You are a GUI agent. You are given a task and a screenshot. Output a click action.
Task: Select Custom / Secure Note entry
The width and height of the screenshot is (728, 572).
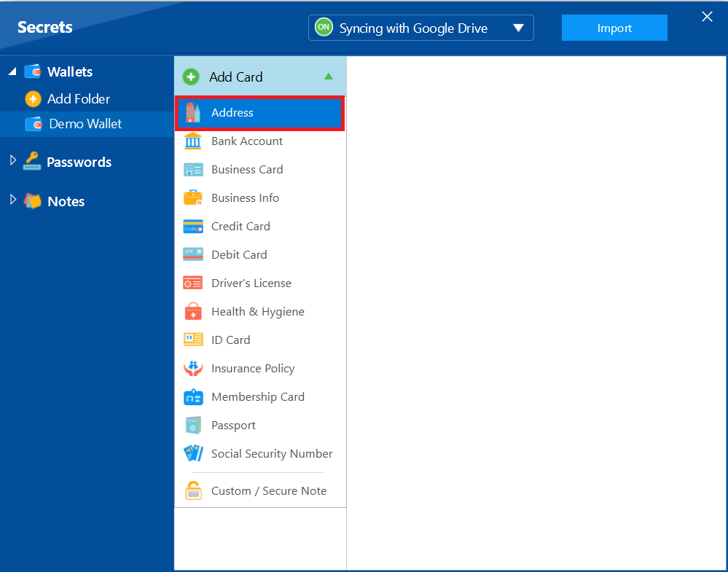click(x=259, y=490)
